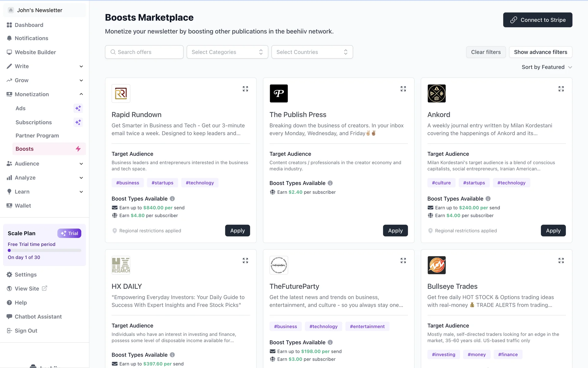Open the Sort by Featured dropdown
The image size is (588, 368).
click(x=547, y=67)
